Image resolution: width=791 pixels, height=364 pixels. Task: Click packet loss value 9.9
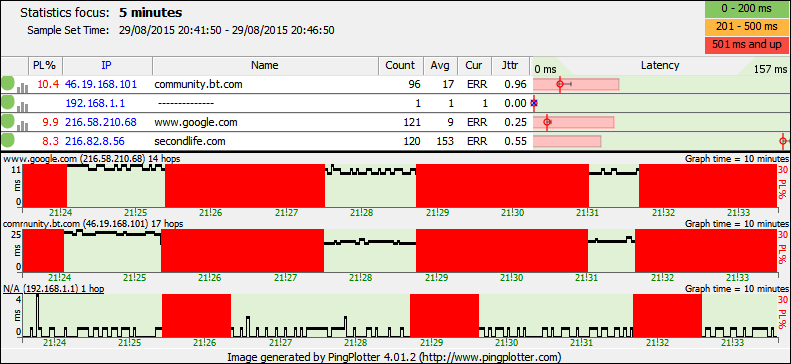pyautogui.click(x=51, y=122)
